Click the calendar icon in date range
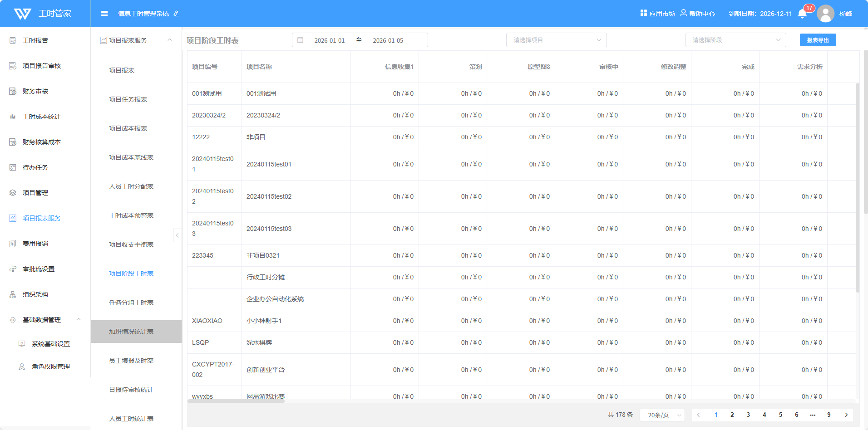The width and height of the screenshot is (868, 430). tap(301, 40)
